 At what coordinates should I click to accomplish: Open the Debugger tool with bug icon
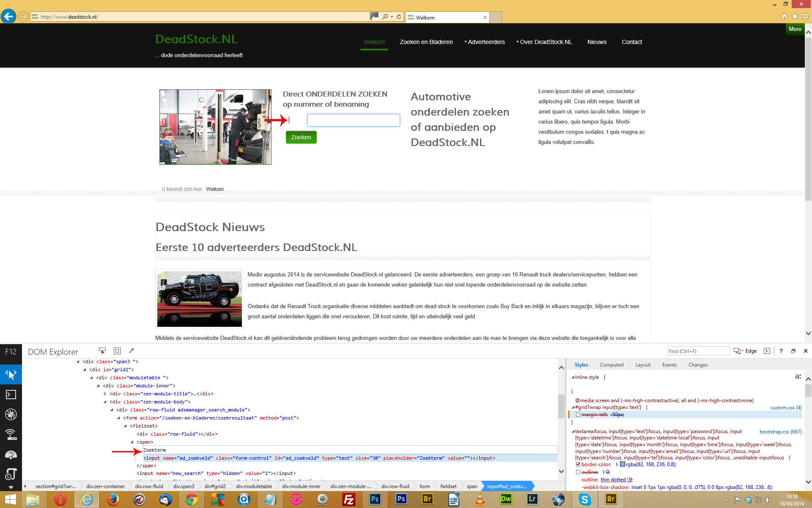point(11,414)
